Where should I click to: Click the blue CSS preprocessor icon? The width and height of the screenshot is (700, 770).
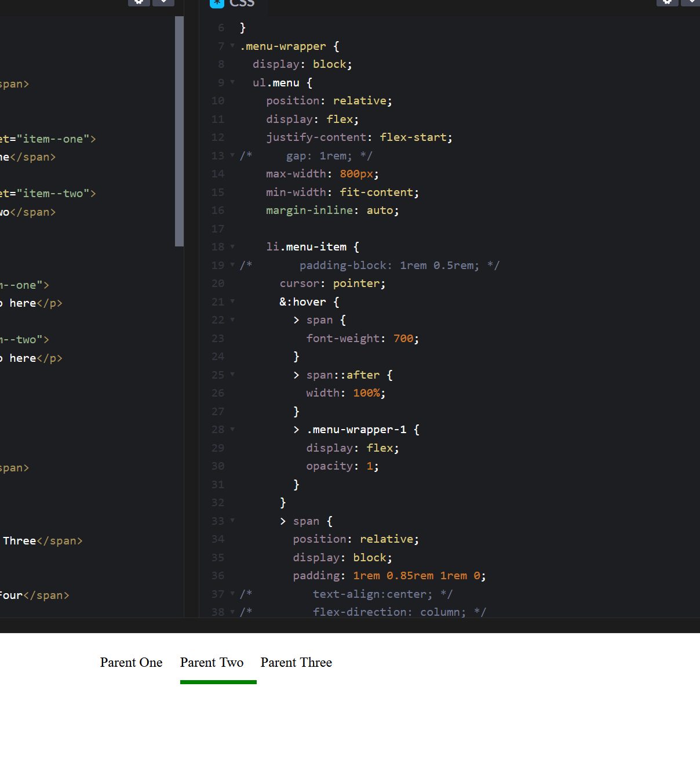point(216,3)
